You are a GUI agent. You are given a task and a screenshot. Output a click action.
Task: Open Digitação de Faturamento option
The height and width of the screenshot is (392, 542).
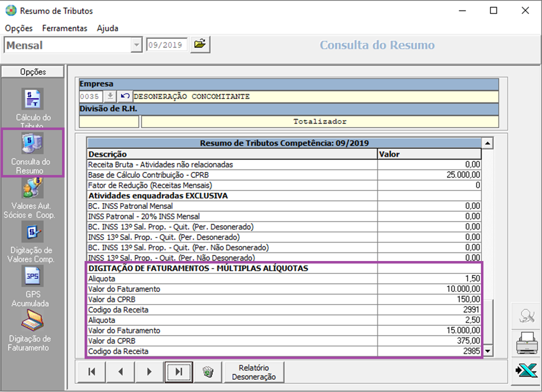click(x=32, y=331)
